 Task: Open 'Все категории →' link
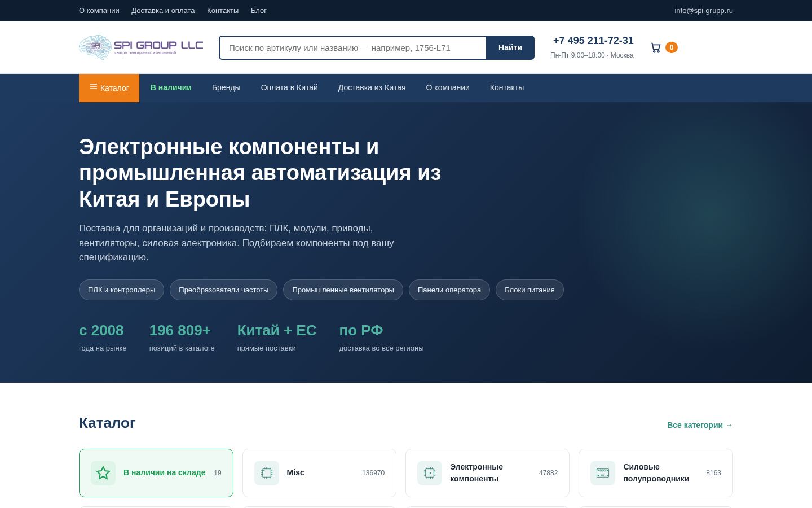[x=700, y=425]
